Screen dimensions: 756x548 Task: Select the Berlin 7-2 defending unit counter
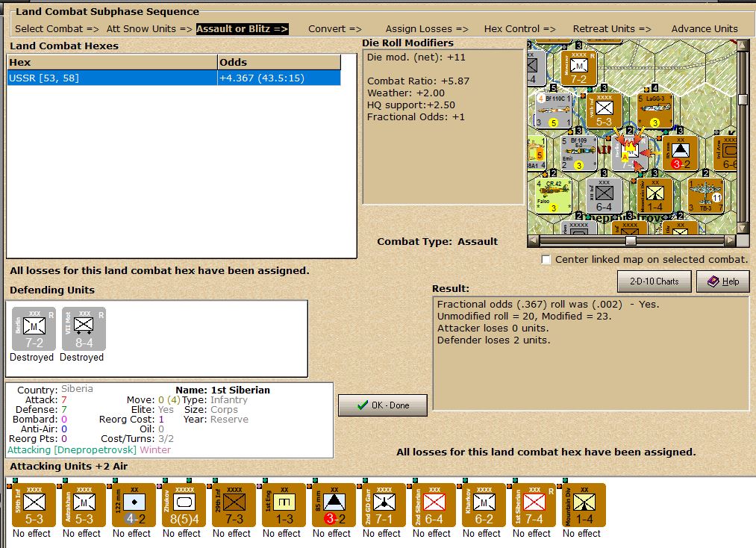click(x=34, y=329)
